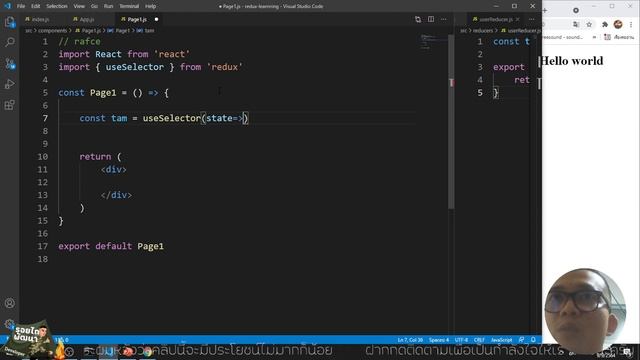Change indentation via Spaces: 4
Image resolution: width=640 pixels, height=360 pixels.
[439, 340]
